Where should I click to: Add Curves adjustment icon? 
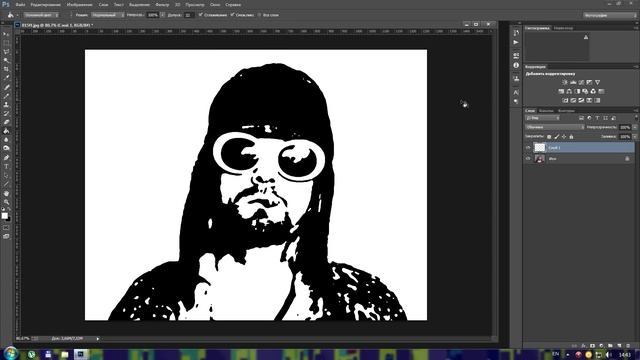point(581,82)
